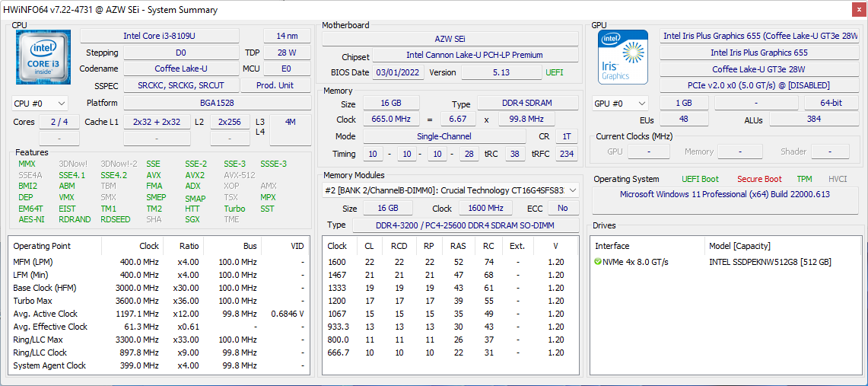This screenshot has height=386, width=868.
Task: Click the Interface column header in Drives
Action: 612,246
